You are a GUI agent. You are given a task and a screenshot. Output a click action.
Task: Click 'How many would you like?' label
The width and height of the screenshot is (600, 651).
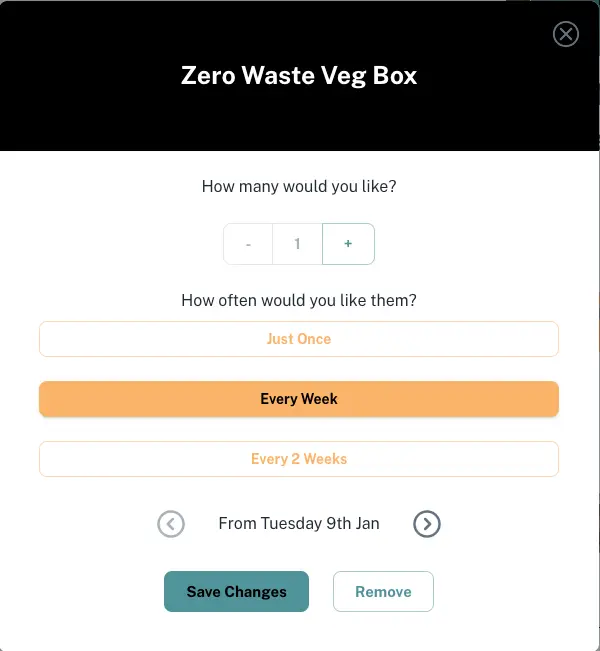tap(299, 186)
